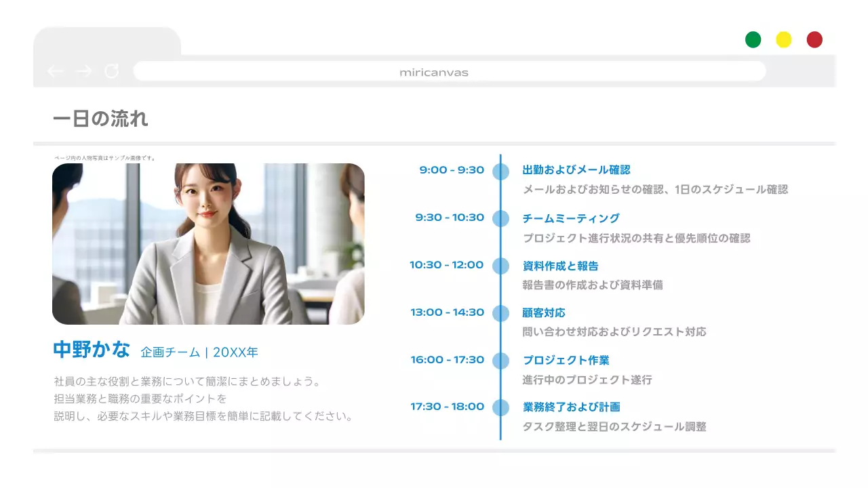Click the timeline dot beside 顧客対応
This screenshot has width=868, height=488.
pos(500,313)
